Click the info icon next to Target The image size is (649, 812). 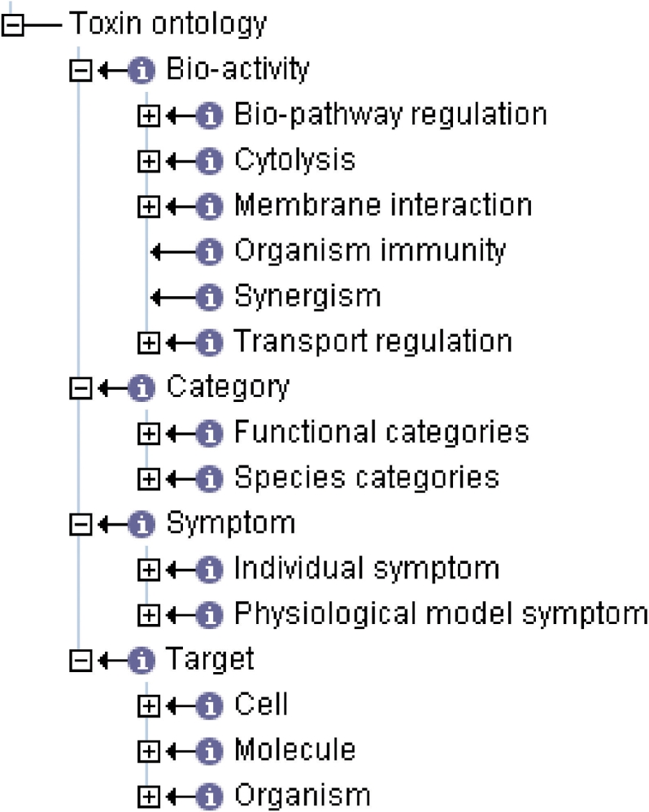[x=142, y=661]
